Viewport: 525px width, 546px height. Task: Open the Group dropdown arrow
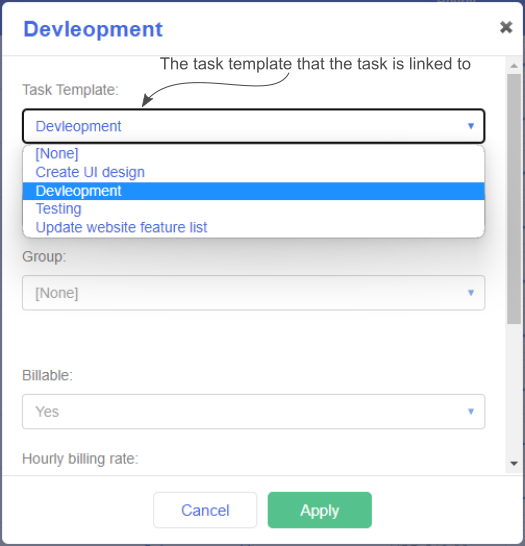(x=471, y=292)
